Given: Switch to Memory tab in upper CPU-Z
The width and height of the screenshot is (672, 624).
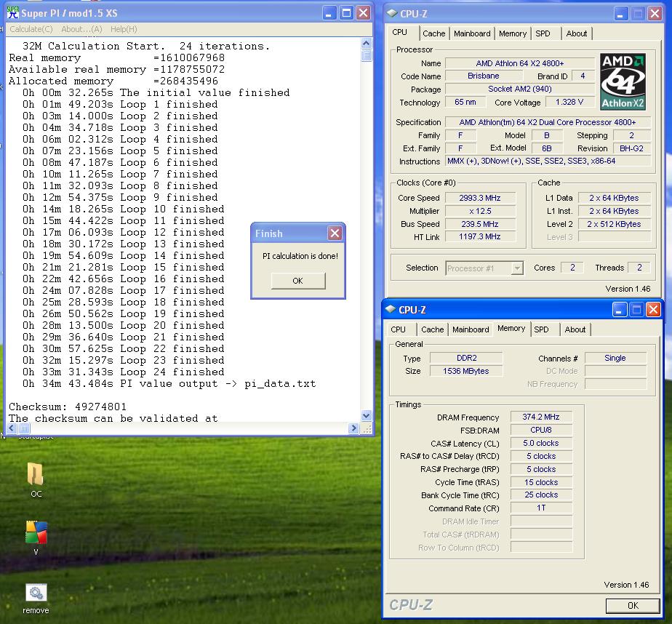Looking at the screenshot, I should click(x=513, y=33).
